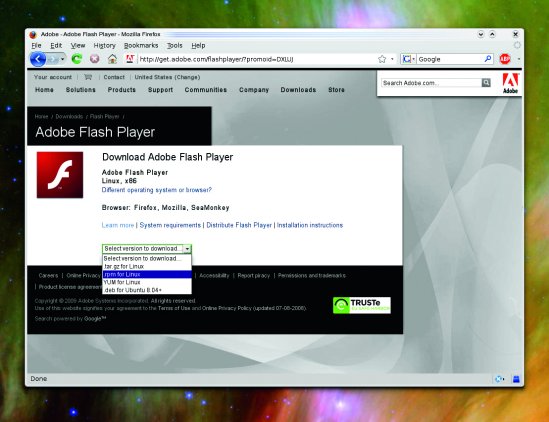Open the Edit menu

point(56,46)
